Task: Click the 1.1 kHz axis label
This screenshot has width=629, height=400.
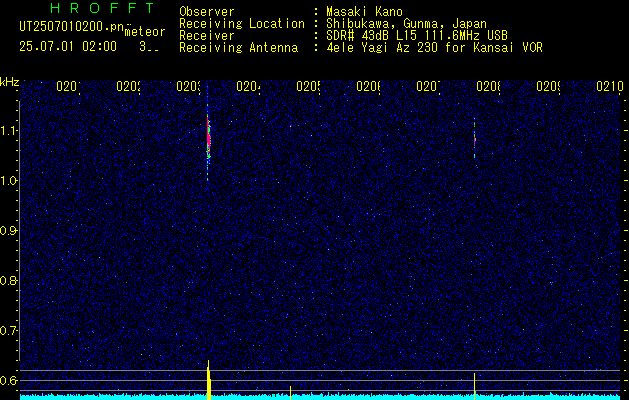Action: pyautogui.click(x=9, y=130)
